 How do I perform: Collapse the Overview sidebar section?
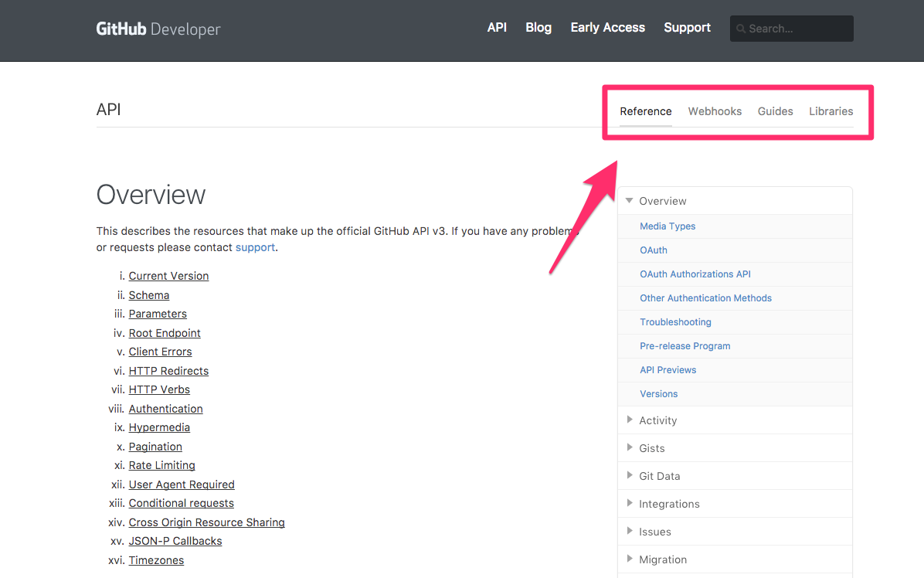tap(735, 201)
